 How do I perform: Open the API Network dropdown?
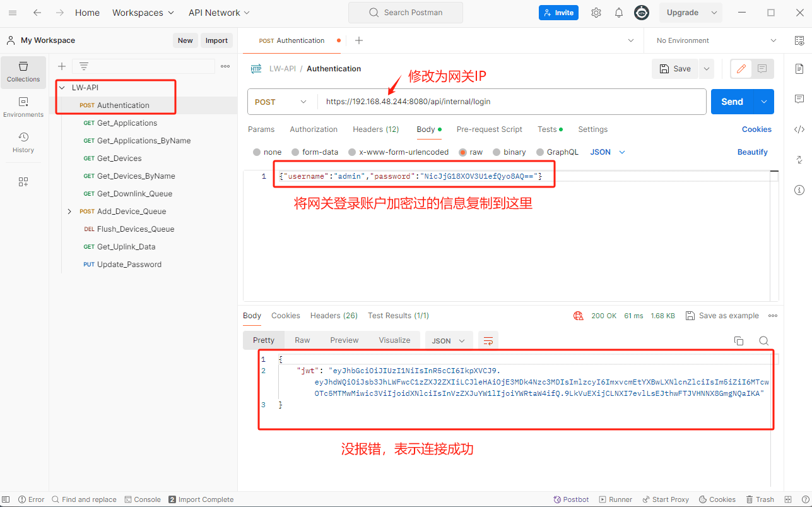point(219,13)
